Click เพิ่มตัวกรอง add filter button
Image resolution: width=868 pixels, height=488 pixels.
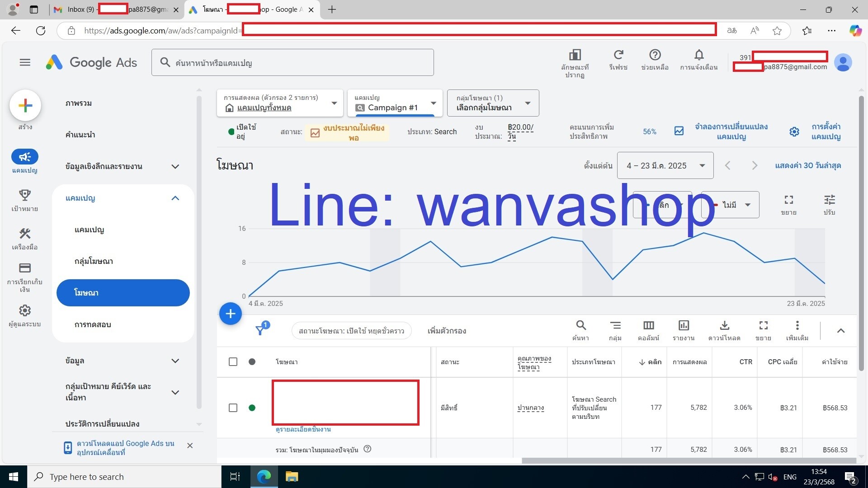tap(447, 331)
